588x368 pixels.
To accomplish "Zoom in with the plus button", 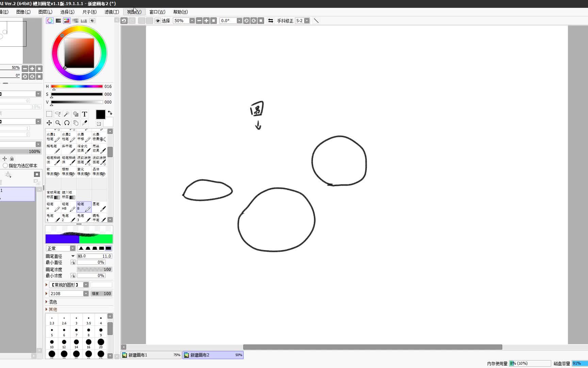I will (207, 21).
